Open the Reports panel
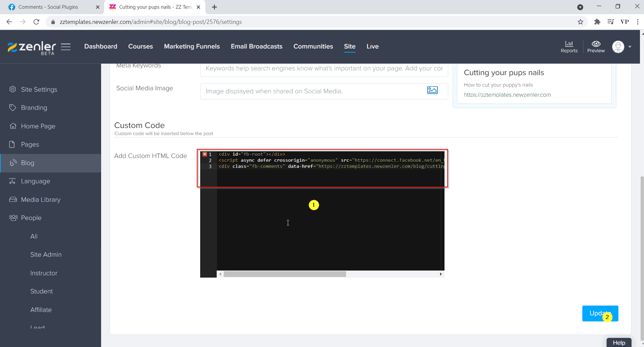Image resolution: width=644 pixels, height=347 pixels. pyautogui.click(x=569, y=47)
